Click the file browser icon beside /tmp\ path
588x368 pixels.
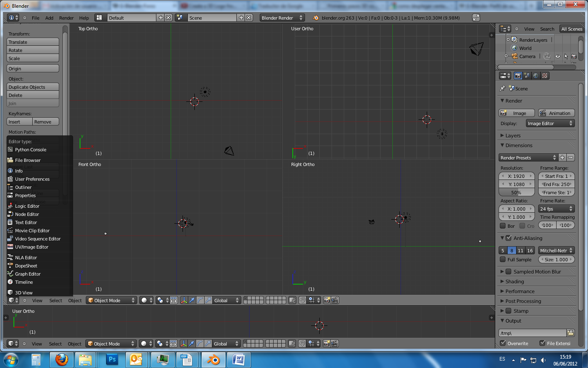[570, 333]
